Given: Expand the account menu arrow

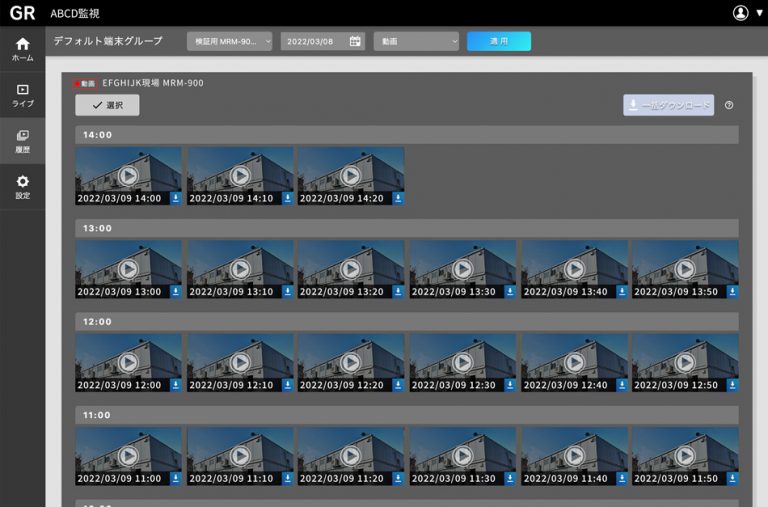Looking at the screenshot, I should pos(759,13).
